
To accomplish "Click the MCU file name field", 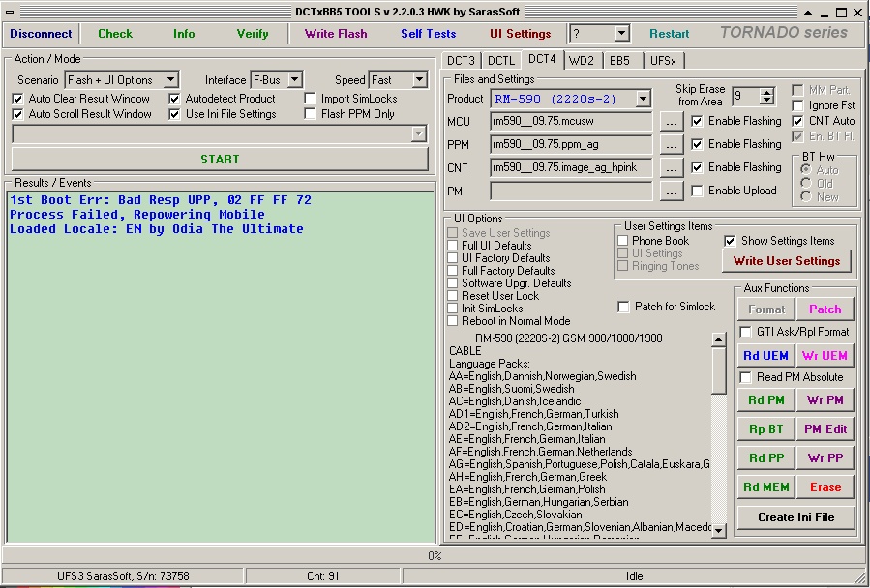I will pos(571,122).
